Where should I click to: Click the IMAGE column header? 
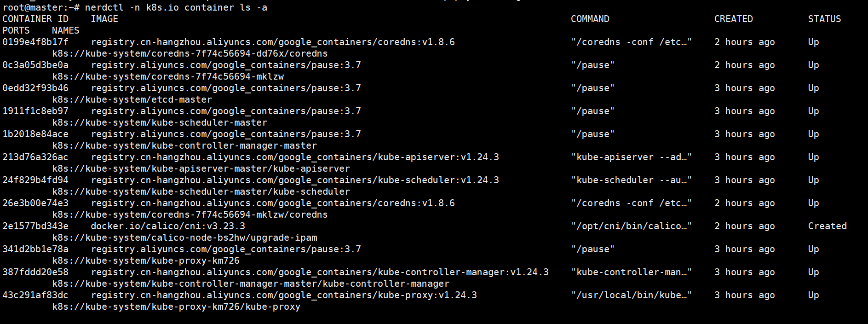(104, 19)
